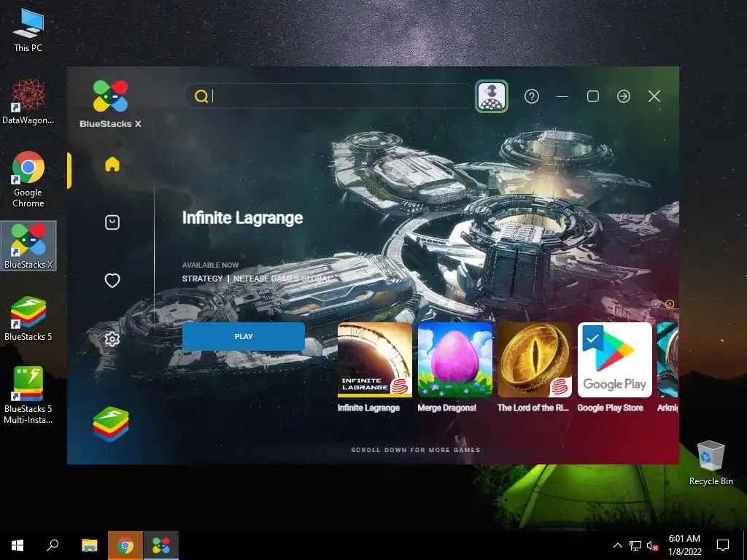Open the My Games library icon in sidebar
Screen dimensions: 747x560
(112, 222)
